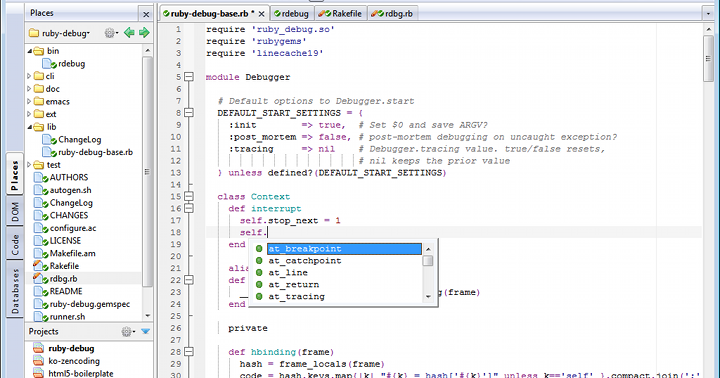Image resolution: width=720 pixels, height=378 pixels.
Task: Click autocomplete list scroll up arrow
Action: click(428, 249)
